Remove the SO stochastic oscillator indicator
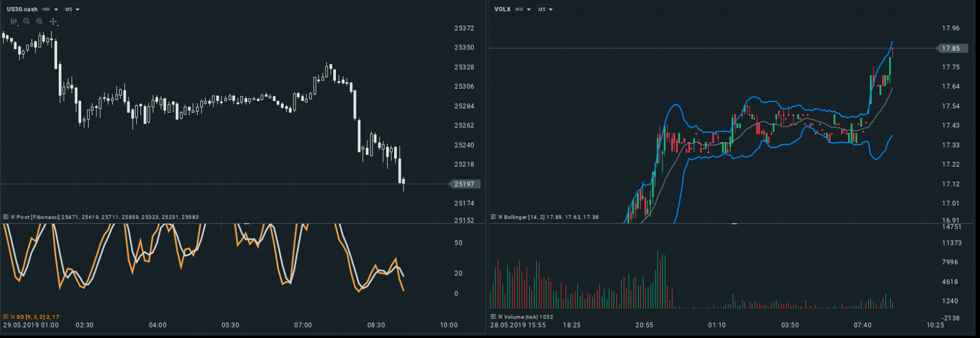980x338 pixels. pyautogui.click(x=13, y=317)
